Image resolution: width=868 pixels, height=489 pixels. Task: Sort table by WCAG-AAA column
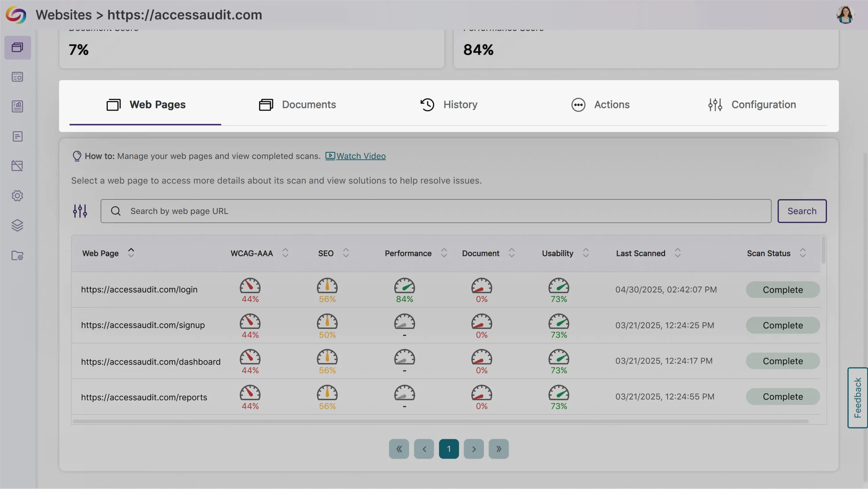pyautogui.click(x=285, y=253)
